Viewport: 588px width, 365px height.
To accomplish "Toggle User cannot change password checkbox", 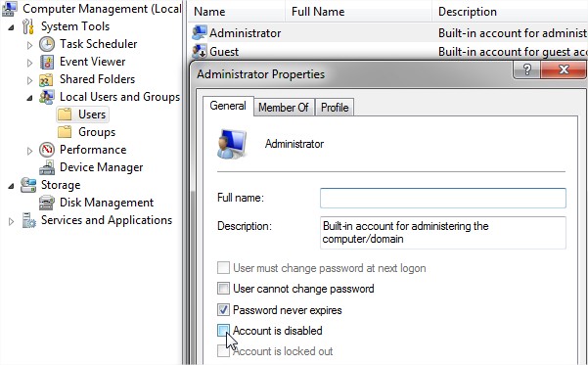I will coord(223,289).
